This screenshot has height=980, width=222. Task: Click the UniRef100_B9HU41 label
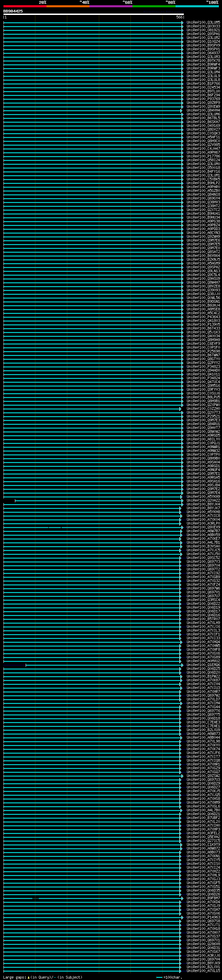tap(203, 213)
